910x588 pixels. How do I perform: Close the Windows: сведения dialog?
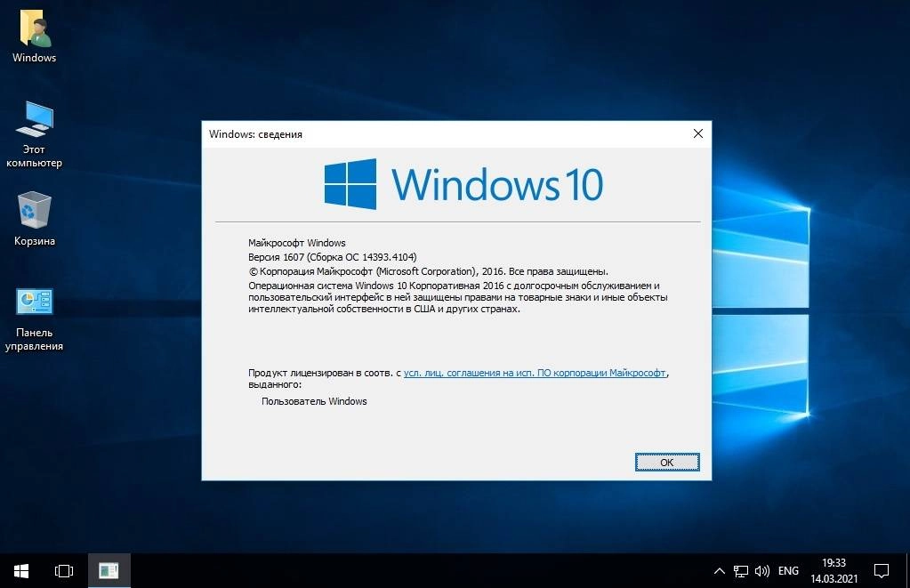pyautogui.click(x=698, y=134)
